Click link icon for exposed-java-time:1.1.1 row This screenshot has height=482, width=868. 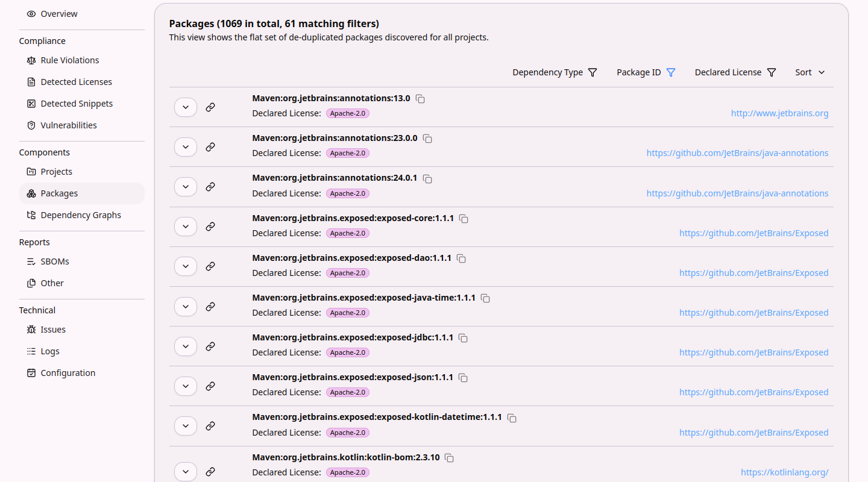click(210, 307)
